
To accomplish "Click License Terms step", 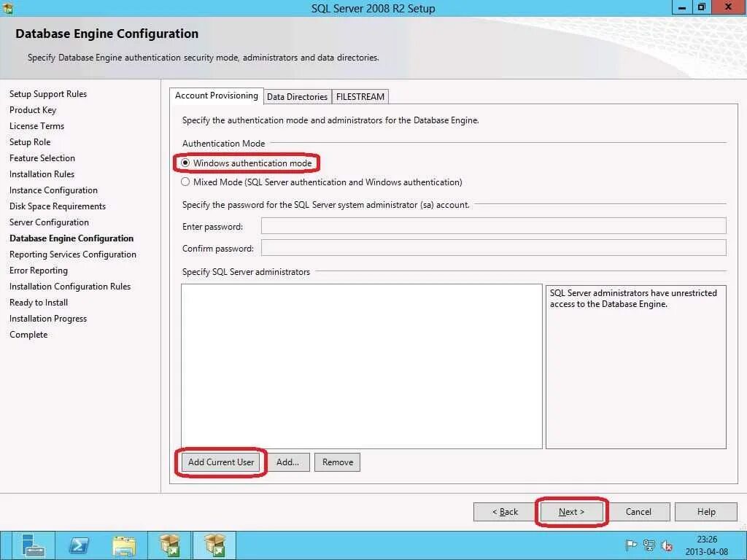I will coord(36,125).
